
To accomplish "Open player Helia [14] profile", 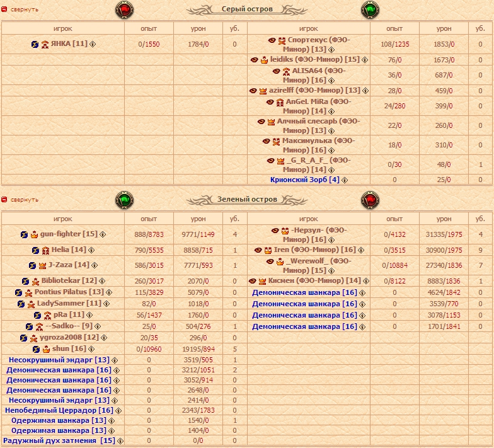I will click(x=69, y=250).
